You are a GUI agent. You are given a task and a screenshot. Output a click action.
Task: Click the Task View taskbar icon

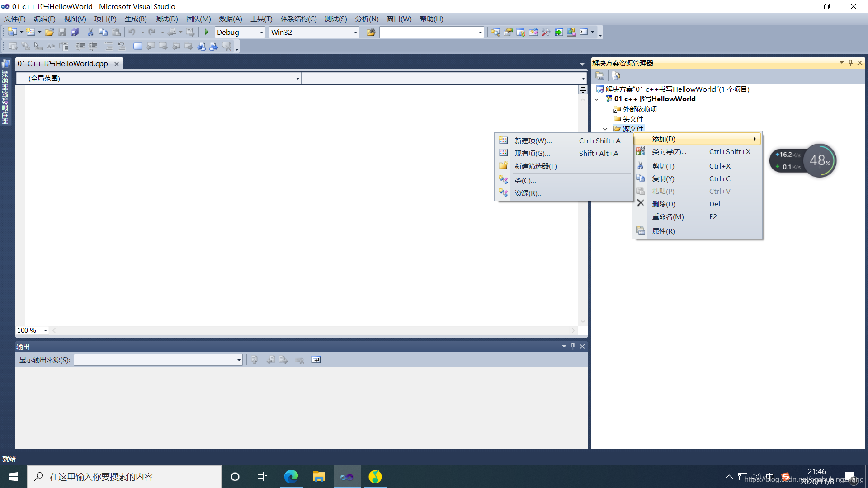tap(262, 477)
